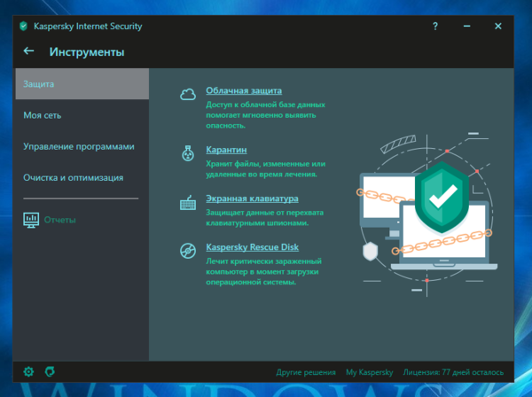The height and width of the screenshot is (397, 532).
Task: Click the cloud protection description text
Action: (x=265, y=115)
